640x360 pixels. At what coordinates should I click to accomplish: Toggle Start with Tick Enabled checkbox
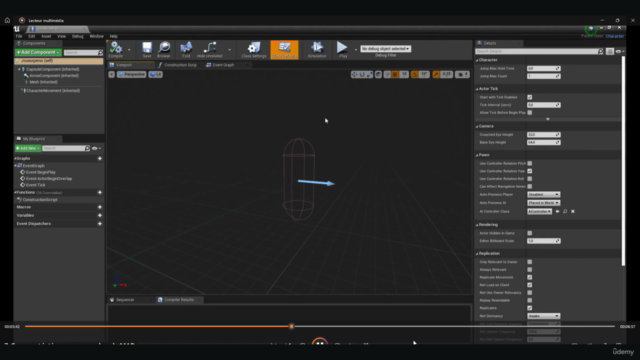(530, 97)
